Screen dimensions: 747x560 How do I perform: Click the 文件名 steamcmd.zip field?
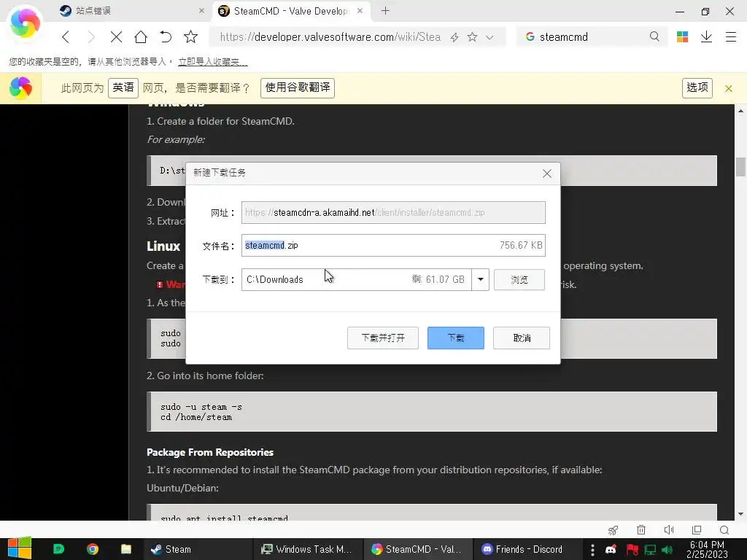pos(393,245)
